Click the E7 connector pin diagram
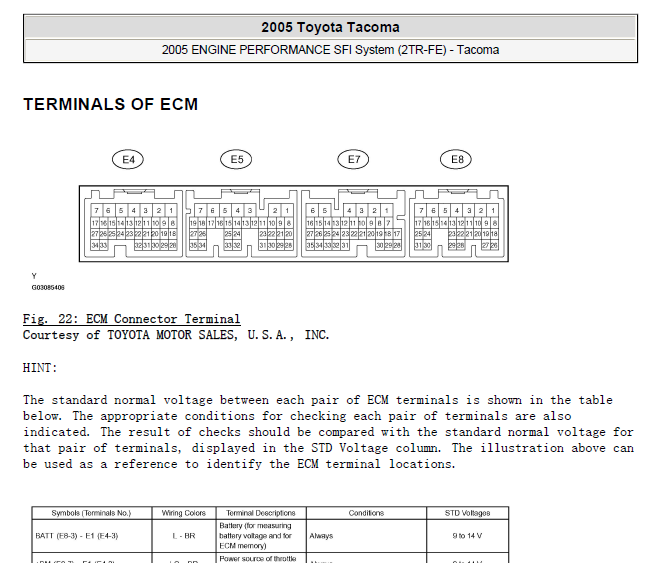 pyautogui.click(x=353, y=224)
